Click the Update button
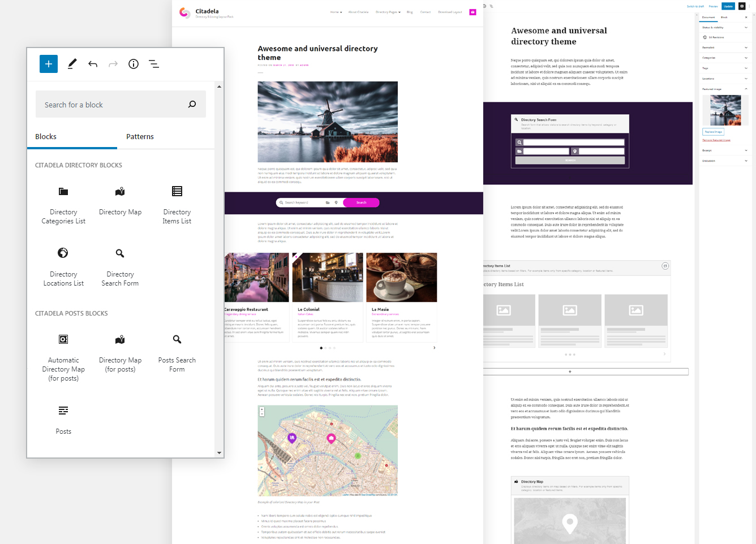 click(x=728, y=6)
